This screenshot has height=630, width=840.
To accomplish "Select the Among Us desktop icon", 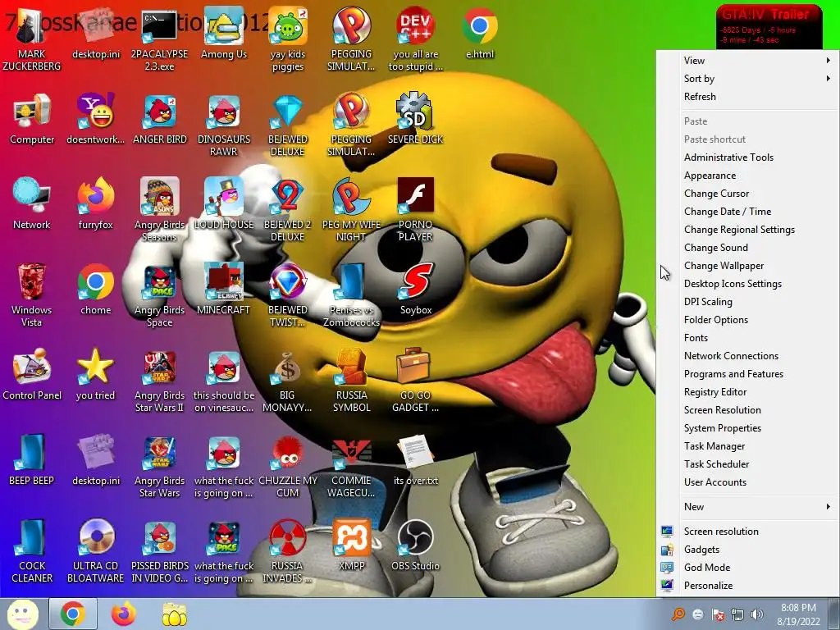I will point(224,34).
